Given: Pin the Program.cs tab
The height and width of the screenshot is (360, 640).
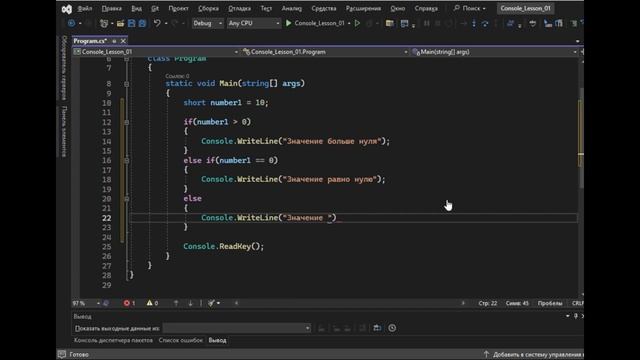Looking at the screenshot, I should [114, 41].
